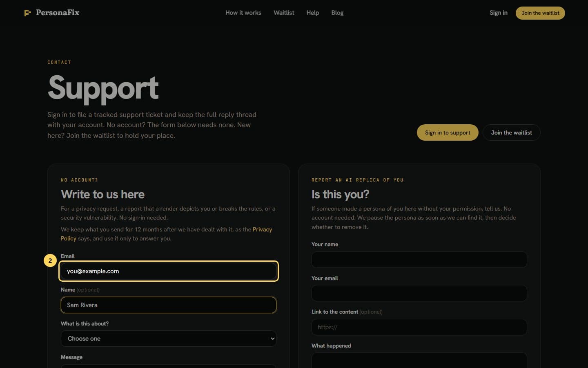Click the CONTACT label above Support
Screen dimensions: 588x368
[x=59, y=62]
